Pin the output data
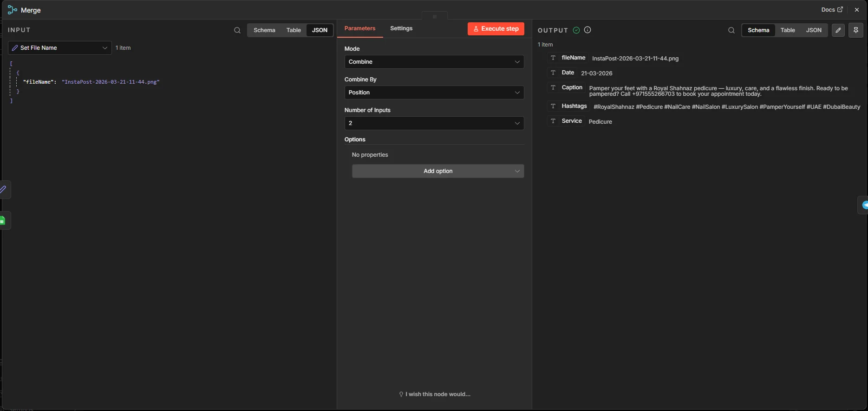Image resolution: width=868 pixels, height=411 pixels. pyautogui.click(x=855, y=30)
